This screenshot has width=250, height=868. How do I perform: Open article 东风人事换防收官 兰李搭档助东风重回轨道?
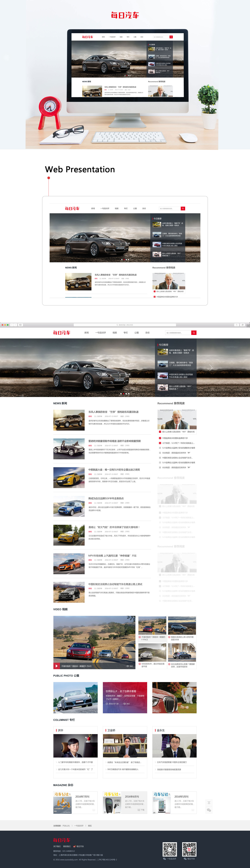[x=113, y=412]
